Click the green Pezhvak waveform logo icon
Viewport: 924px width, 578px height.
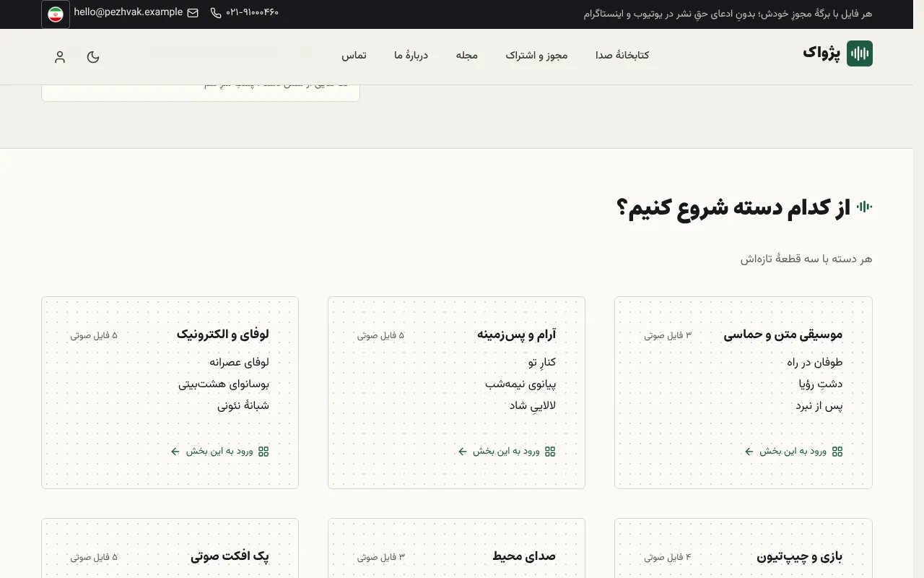pos(859,53)
